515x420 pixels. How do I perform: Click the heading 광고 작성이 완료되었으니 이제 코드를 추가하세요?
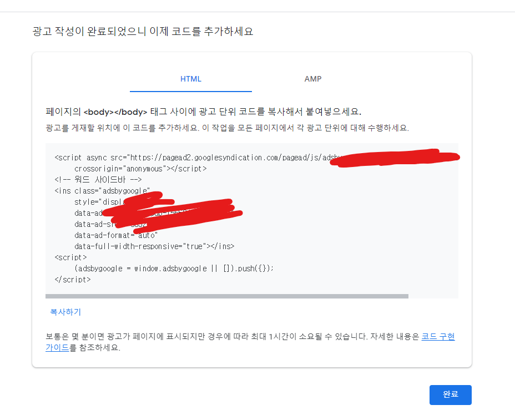[x=143, y=31]
